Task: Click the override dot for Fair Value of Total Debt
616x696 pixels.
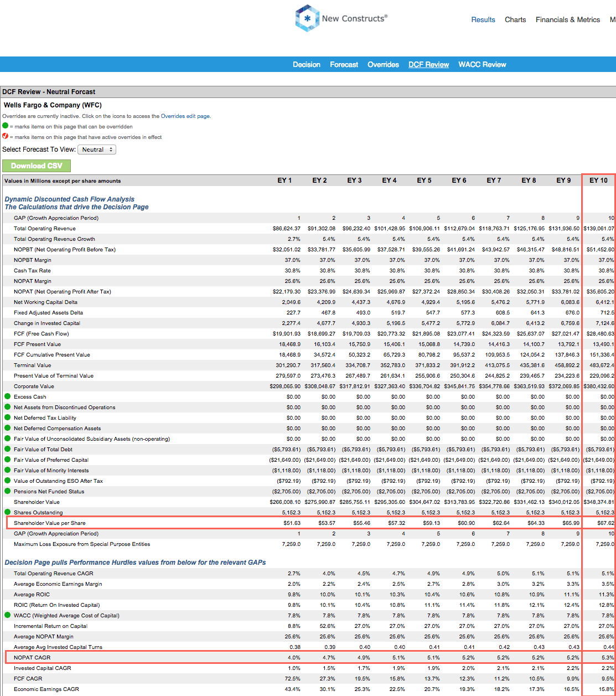Action: coord(8,449)
